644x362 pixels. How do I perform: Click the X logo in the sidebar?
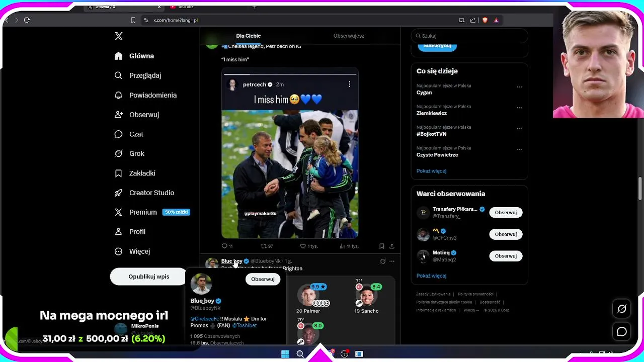(x=119, y=36)
